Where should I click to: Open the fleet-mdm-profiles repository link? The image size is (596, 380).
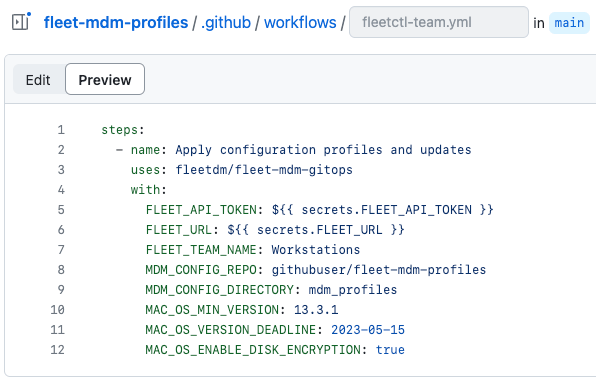coord(116,22)
